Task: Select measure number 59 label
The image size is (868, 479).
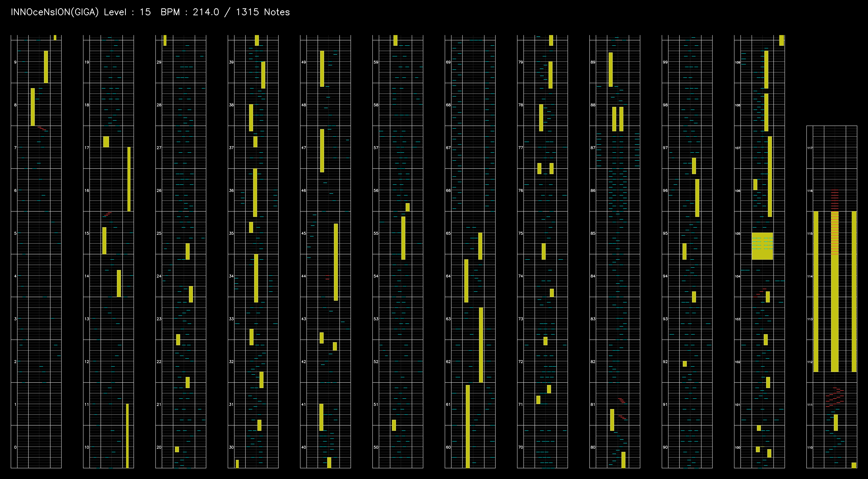Action: (376, 62)
